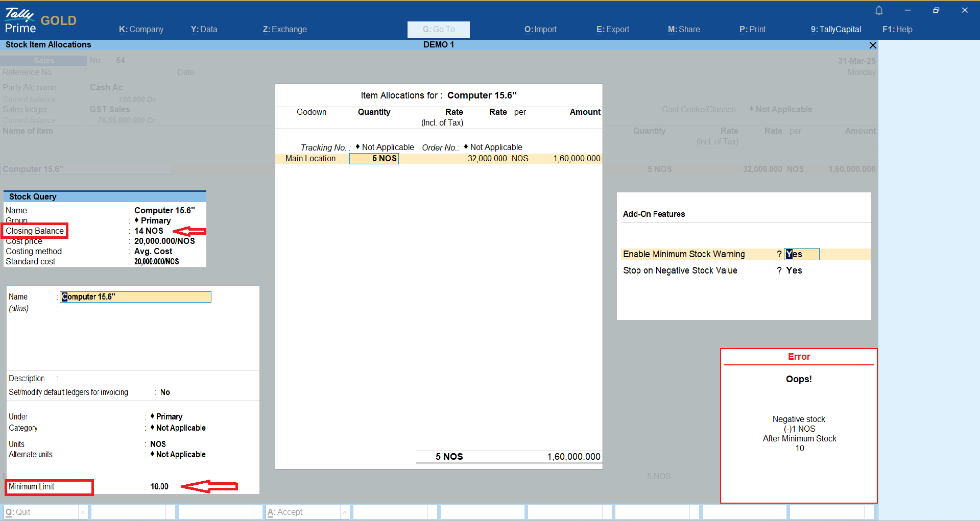Open the Company menu

(141, 30)
